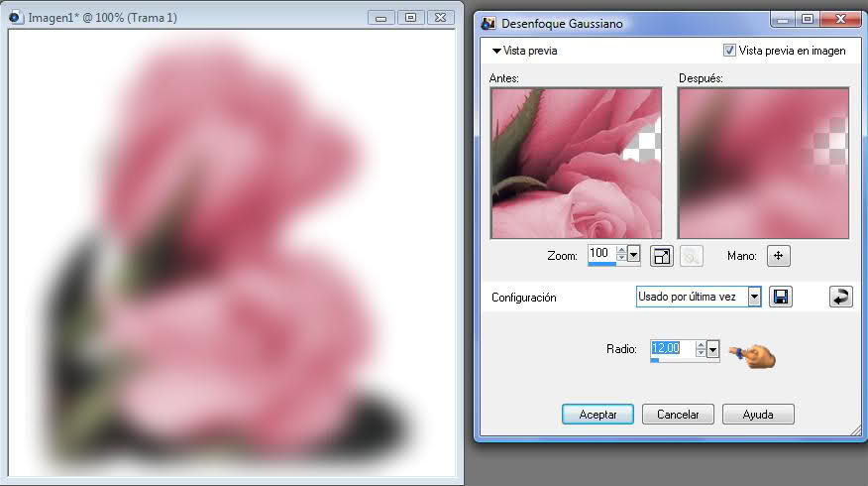This screenshot has height=486, width=868.
Task: Click the zoom magnifier icon beside Zoom
Action: pyautogui.click(x=691, y=256)
